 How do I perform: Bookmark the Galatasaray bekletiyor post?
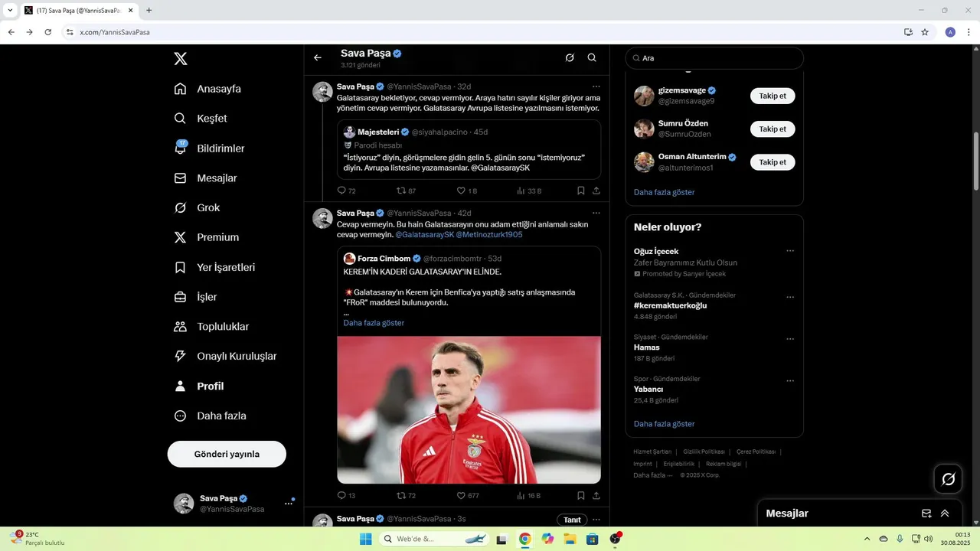tap(580, 191)
